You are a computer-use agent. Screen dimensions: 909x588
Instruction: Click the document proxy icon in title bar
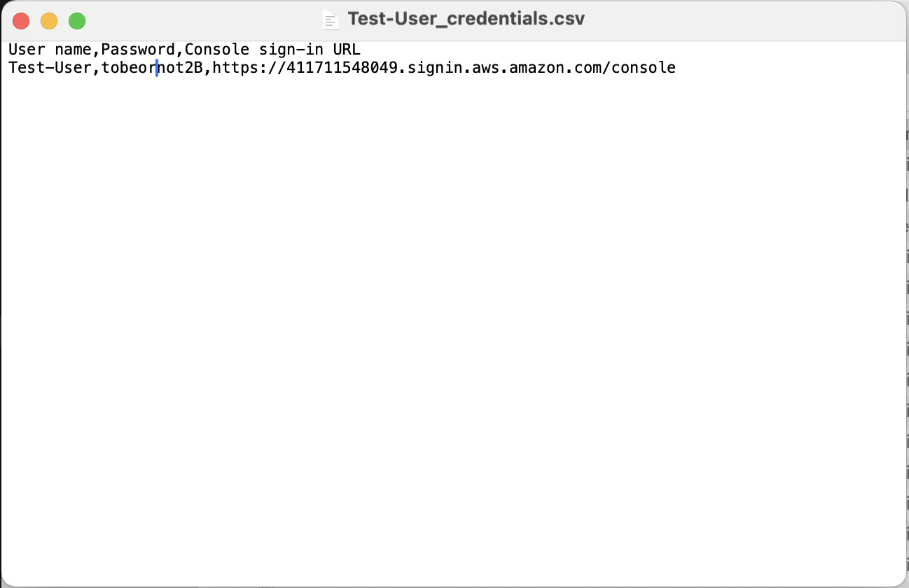coord(331,20)
